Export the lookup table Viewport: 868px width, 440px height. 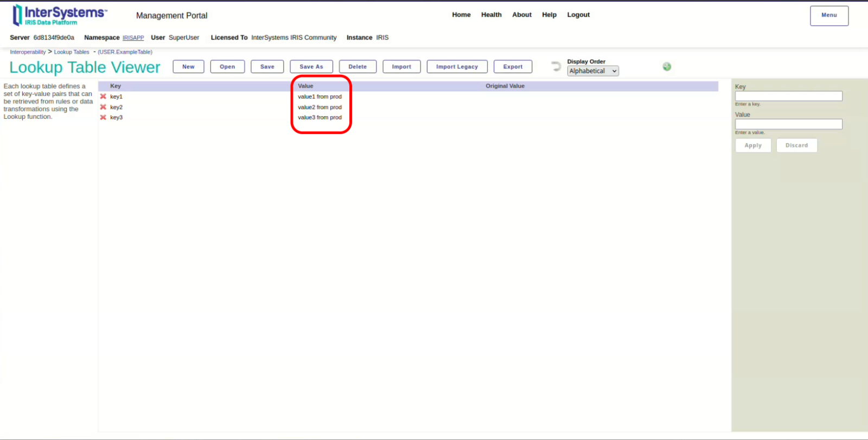click(x=512, y=67)
